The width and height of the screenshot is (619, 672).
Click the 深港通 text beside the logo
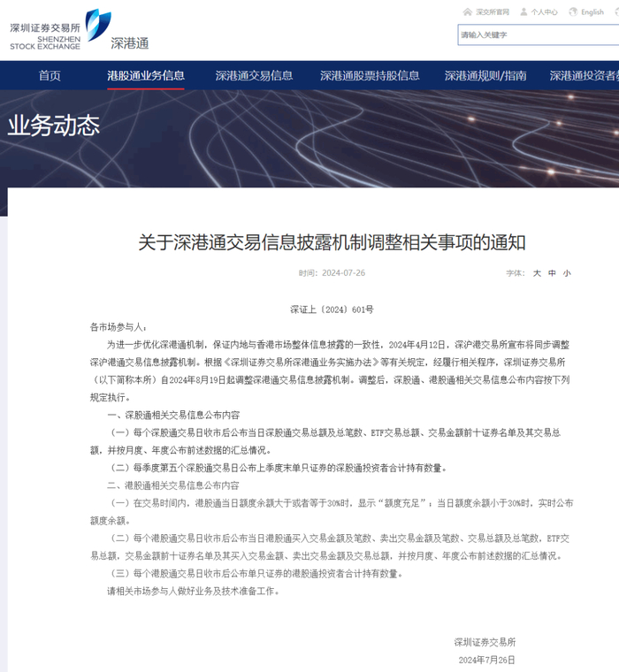[129, 43]
